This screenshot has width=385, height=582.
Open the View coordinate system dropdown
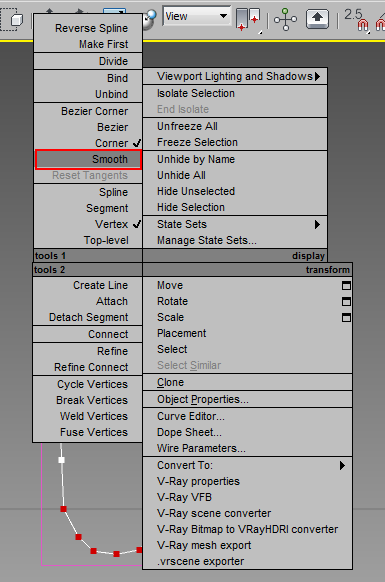tap(196, 16)
